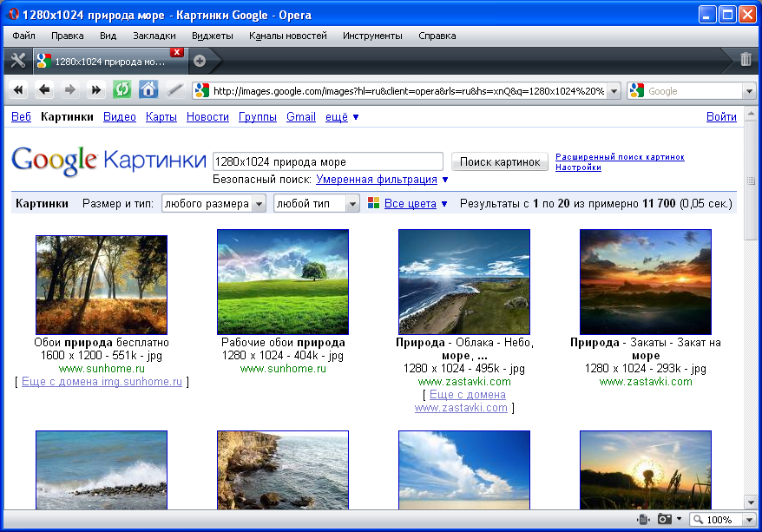Click the Войти sign-in link
Viewport: 762px width, 532px height.
[721, 116]
